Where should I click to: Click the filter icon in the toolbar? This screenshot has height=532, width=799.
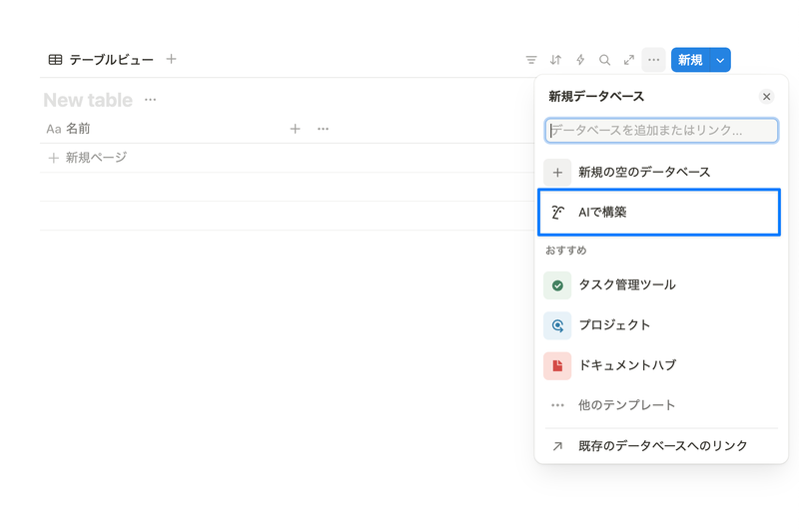coord(531,60)
